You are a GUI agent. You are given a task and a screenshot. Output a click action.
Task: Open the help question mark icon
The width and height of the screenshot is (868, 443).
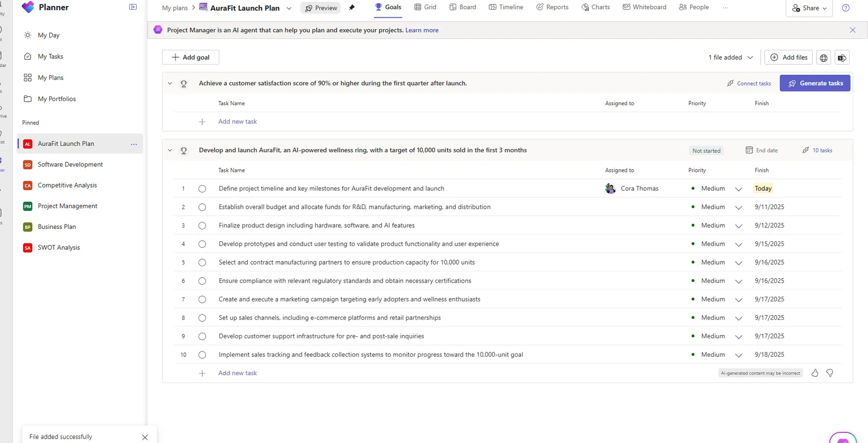(846, 8)
